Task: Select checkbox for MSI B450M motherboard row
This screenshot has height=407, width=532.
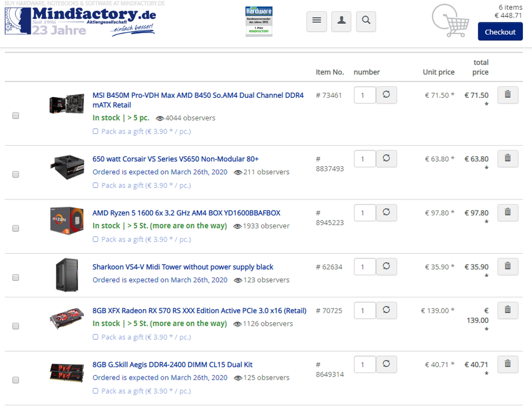Action: (x=16, y=116)
